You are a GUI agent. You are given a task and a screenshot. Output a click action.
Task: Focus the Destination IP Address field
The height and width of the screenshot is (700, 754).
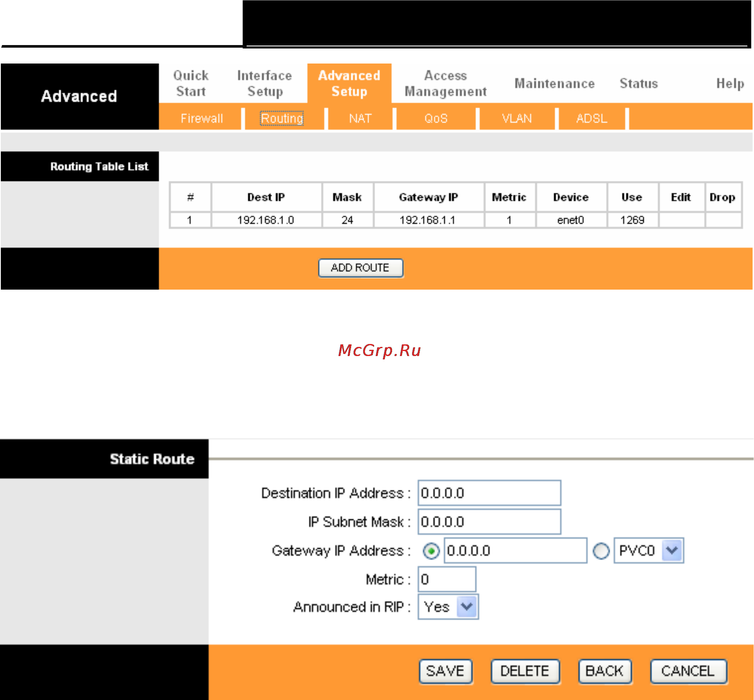tap(489, 493)
